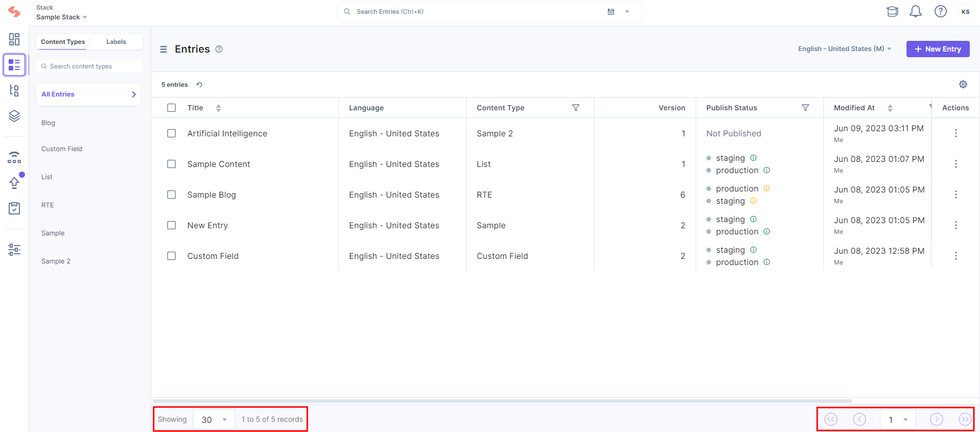Open the Tasks clipboard icon in sidebar

click(14, 208)
